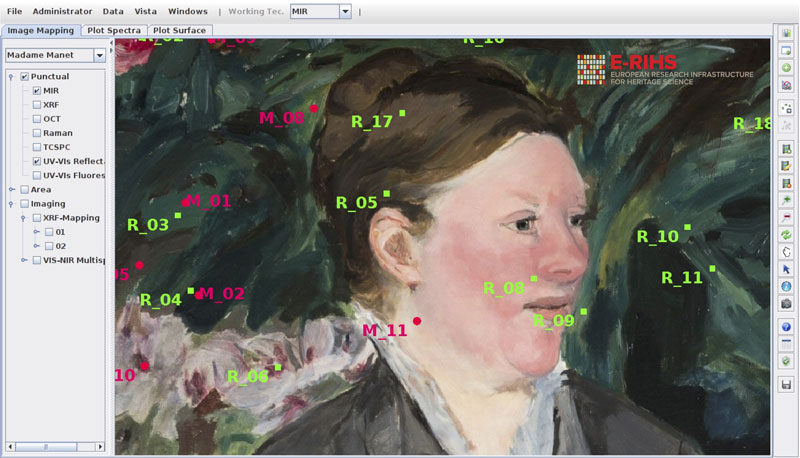The image size is (800, 458).
Task: Enable the XRF checkbox
Action: pyautogui.click(x=37, y=105)
